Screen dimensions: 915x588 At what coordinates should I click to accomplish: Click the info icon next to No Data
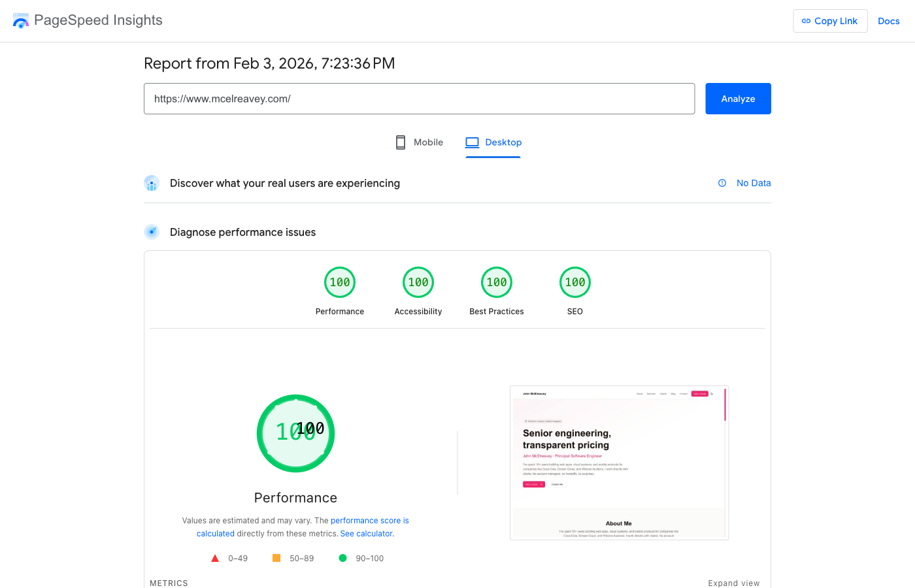coord(722,183)
